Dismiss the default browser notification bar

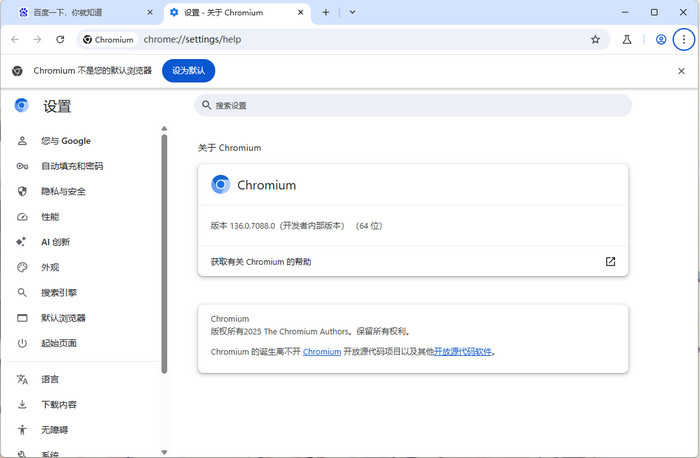[x=681, y=71]
